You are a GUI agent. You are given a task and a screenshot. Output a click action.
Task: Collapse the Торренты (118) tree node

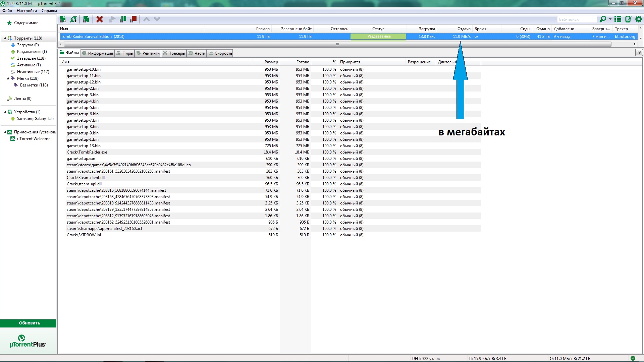tap(5, 38)
